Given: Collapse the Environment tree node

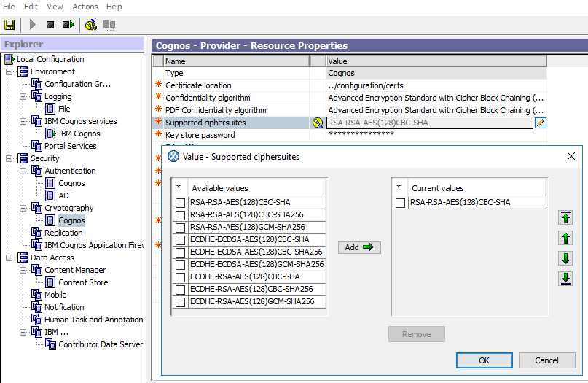Looking at the screenshot, I should click(x=9, y=71).
